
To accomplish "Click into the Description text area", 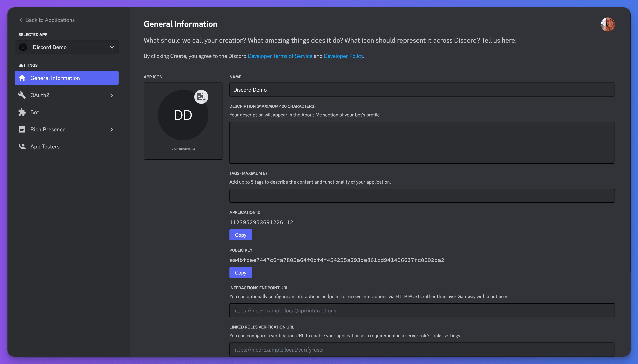I will [x=422, y=143].
